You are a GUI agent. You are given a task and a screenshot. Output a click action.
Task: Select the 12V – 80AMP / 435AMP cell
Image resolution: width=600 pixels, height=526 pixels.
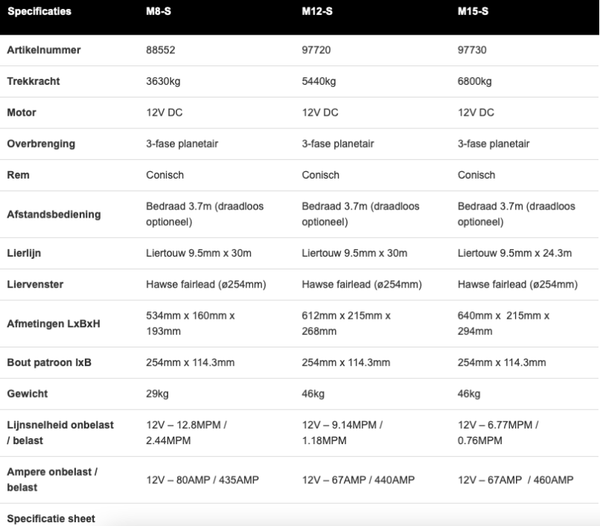[202, 480]
